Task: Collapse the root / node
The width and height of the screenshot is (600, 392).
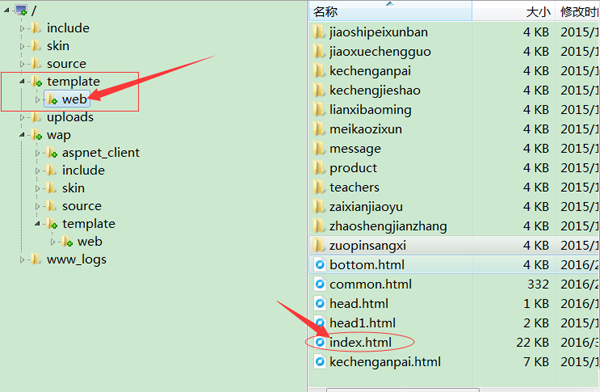Action: [x=7, y=10]
